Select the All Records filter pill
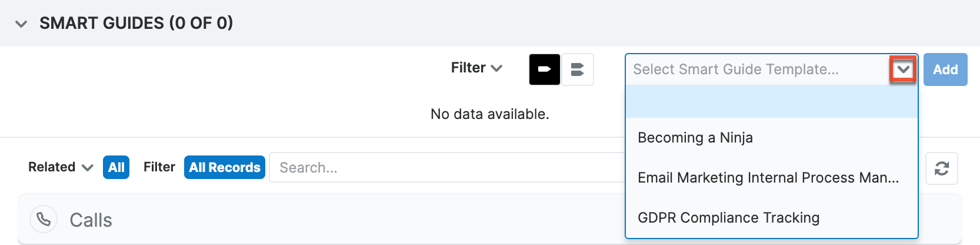The height and width of the screenshot is (245, 980). (x=225, y=167)
